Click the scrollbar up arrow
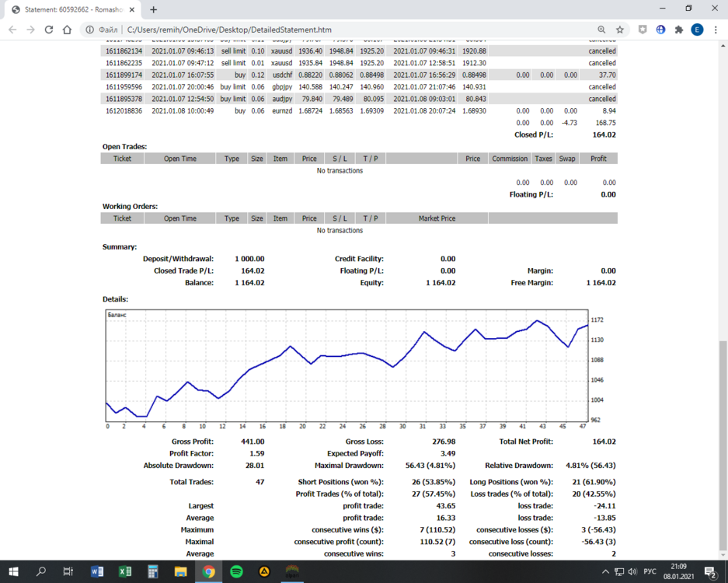 tap(723, 46)
